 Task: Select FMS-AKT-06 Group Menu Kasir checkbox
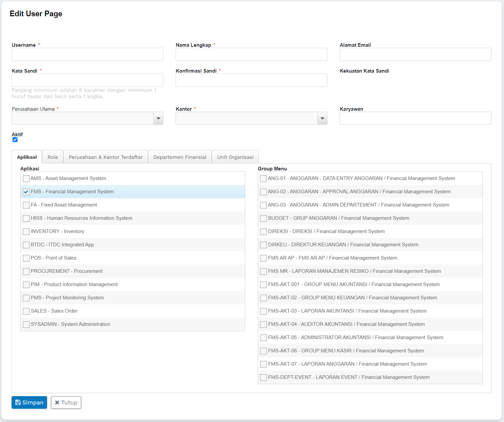click(x=263, y=351)
